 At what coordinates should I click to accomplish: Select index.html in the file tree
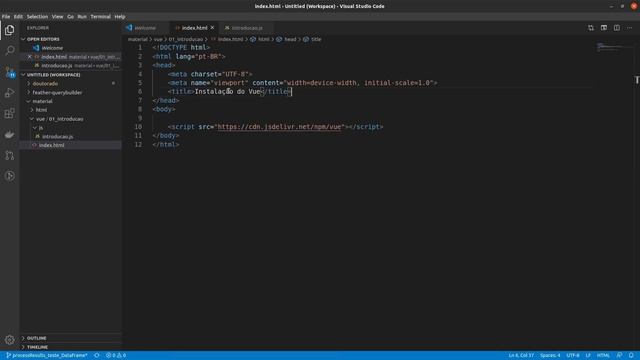[51, 145]
